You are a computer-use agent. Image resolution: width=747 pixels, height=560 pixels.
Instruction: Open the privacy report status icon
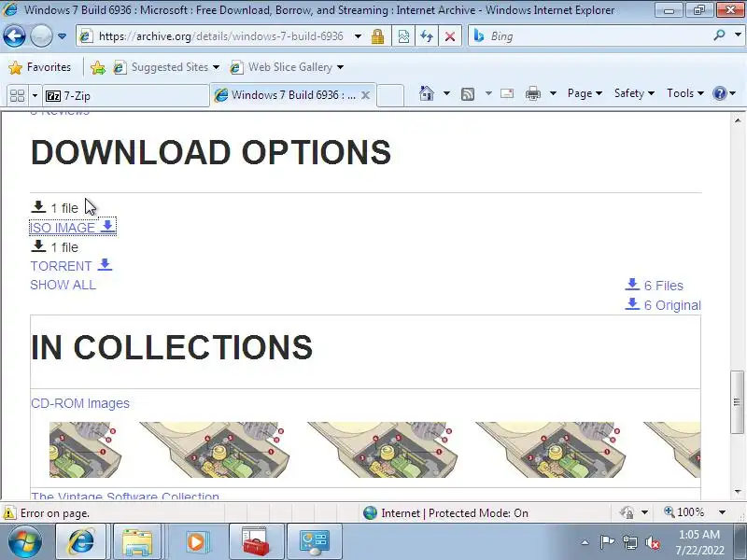click(627, 512)
